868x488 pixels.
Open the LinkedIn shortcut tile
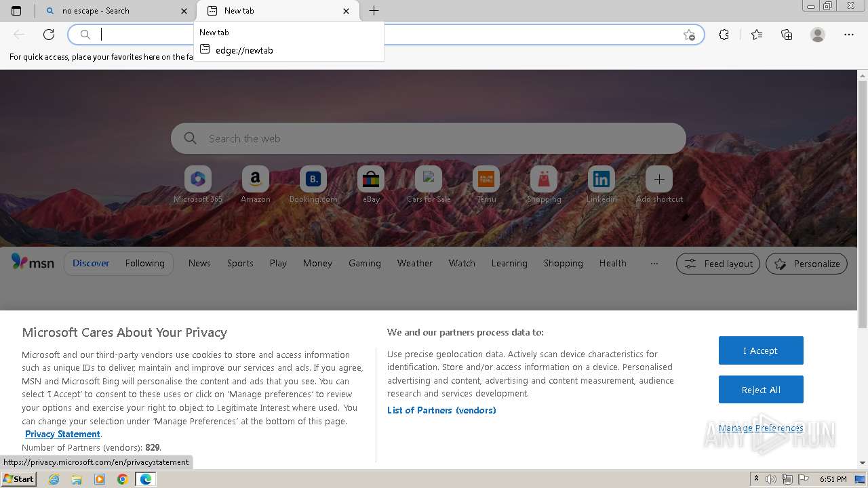tap(601, 184)
